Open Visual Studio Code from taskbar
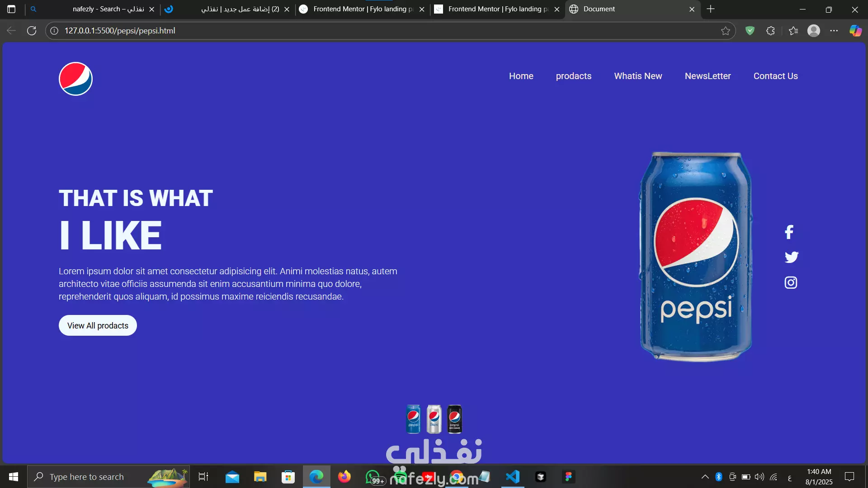The height and width of the screenshot is (488, 868). tap(513, 477)
